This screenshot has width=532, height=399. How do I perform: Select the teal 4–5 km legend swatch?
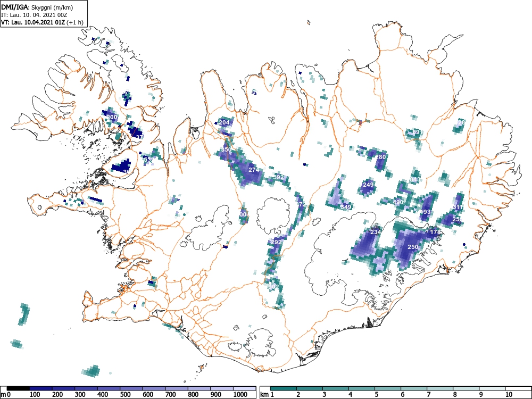tap(362, 388)
